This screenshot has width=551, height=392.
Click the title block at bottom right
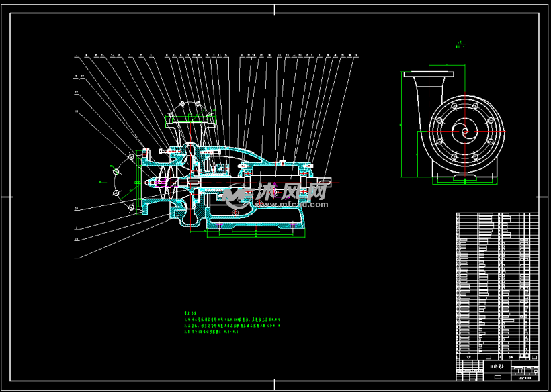pos(497,368)
